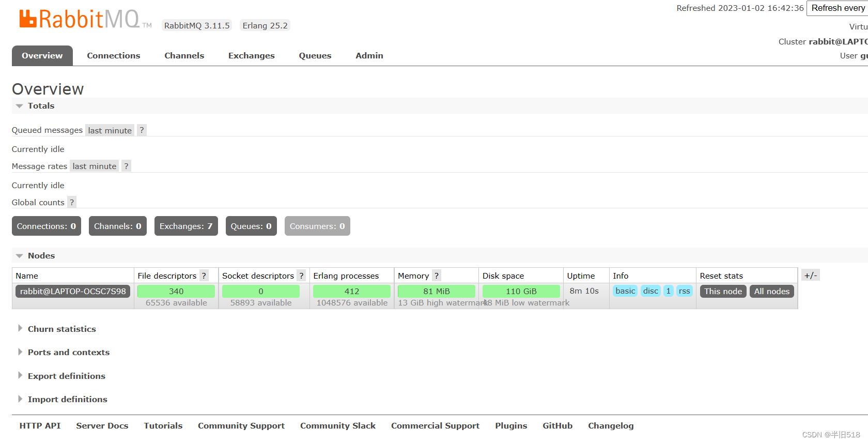
Task: Click the 8m 10s uptime value
Action: (x=584, y=291)
